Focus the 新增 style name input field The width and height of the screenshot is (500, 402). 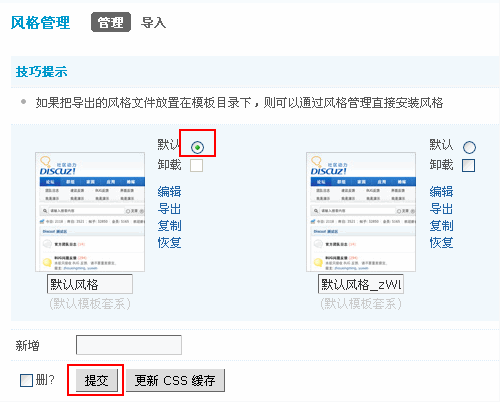(129, 345)
